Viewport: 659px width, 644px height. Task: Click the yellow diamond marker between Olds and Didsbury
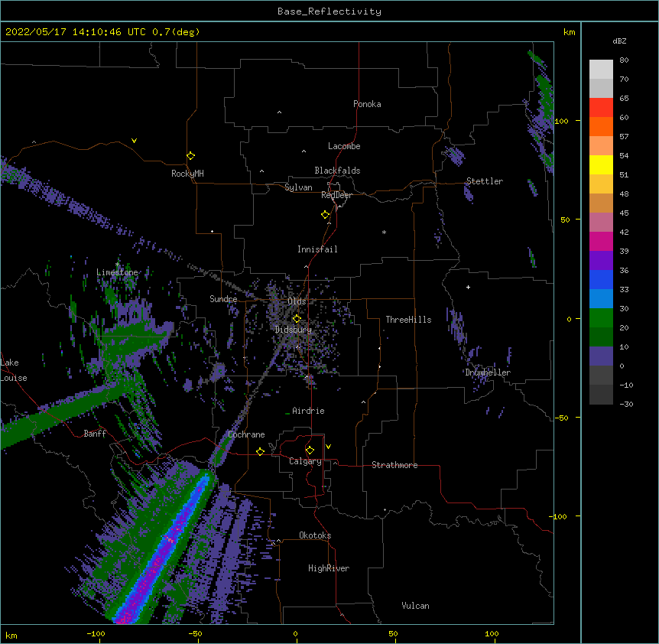click(297, 319)
